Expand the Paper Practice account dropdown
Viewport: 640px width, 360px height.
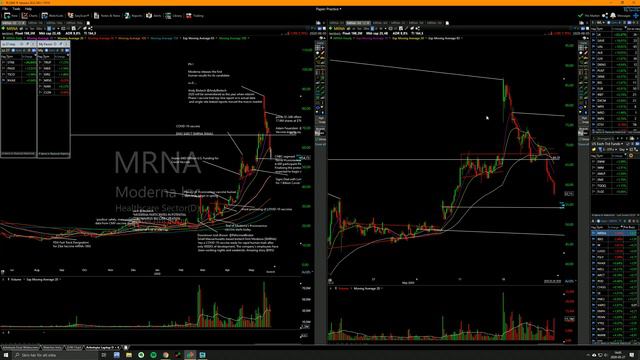click(329, 9)
